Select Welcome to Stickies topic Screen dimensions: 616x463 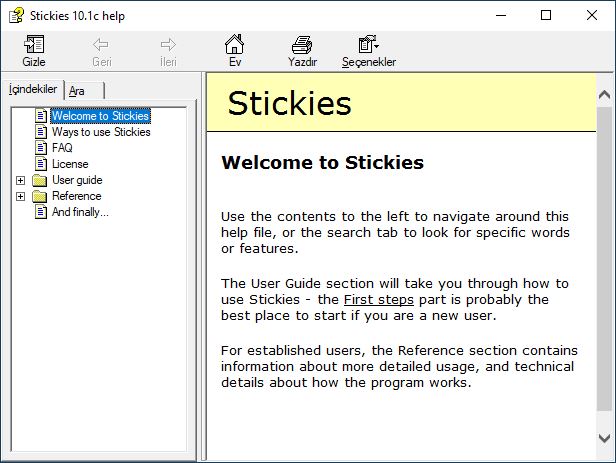coord(101,116)
